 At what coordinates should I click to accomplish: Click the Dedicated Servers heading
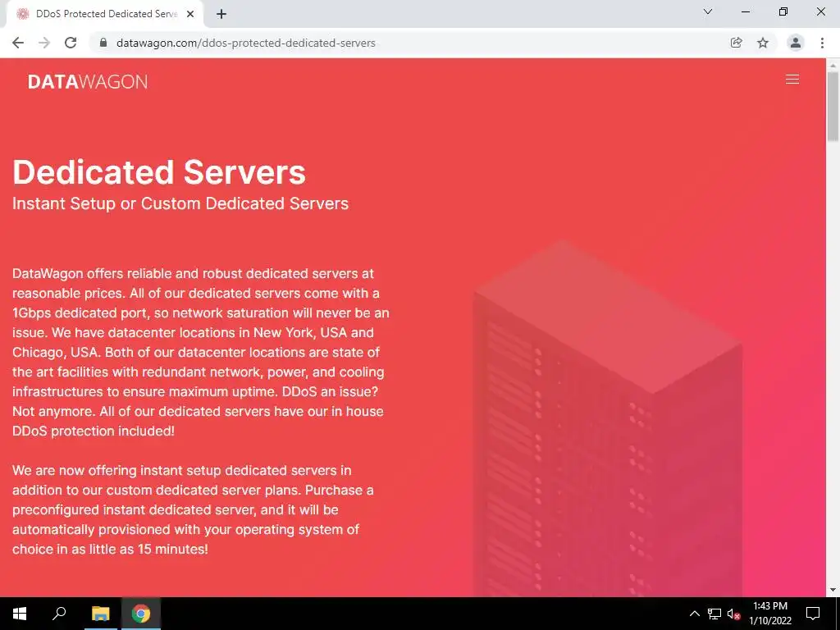tap(159, 172)
